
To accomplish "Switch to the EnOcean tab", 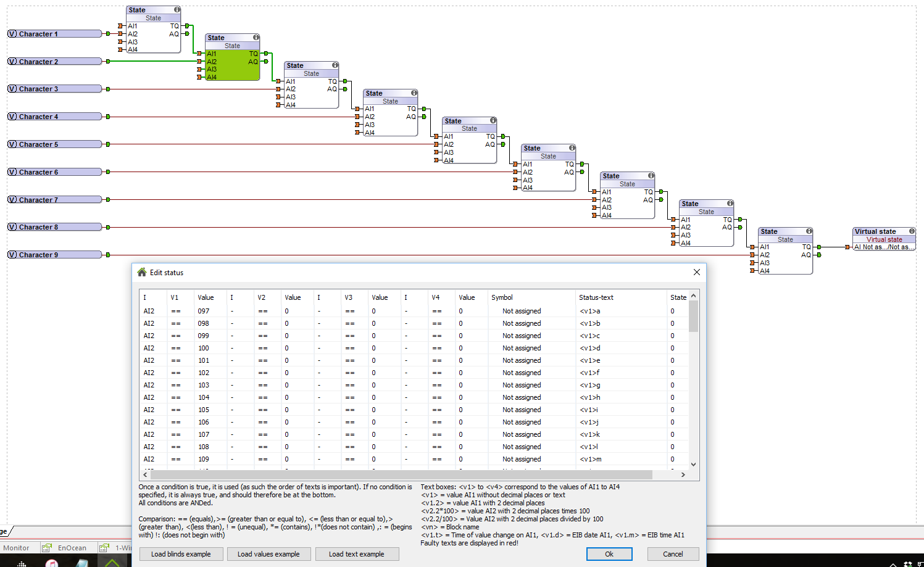I will click(72, 548).
